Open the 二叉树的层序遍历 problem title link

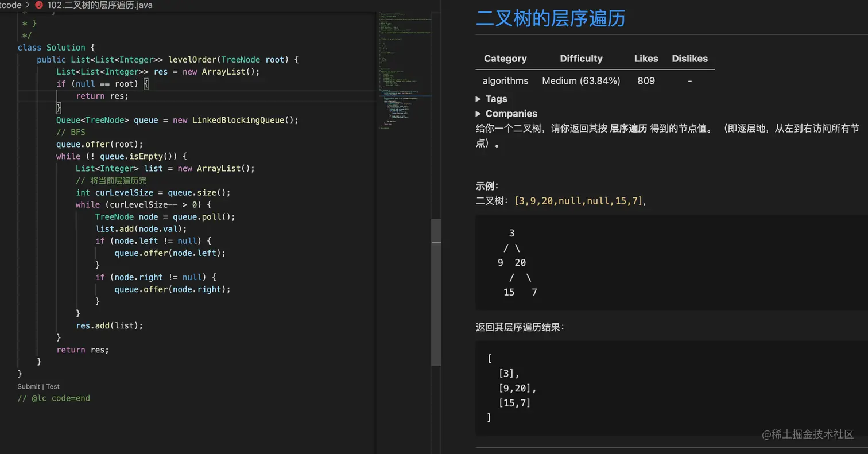551,18
